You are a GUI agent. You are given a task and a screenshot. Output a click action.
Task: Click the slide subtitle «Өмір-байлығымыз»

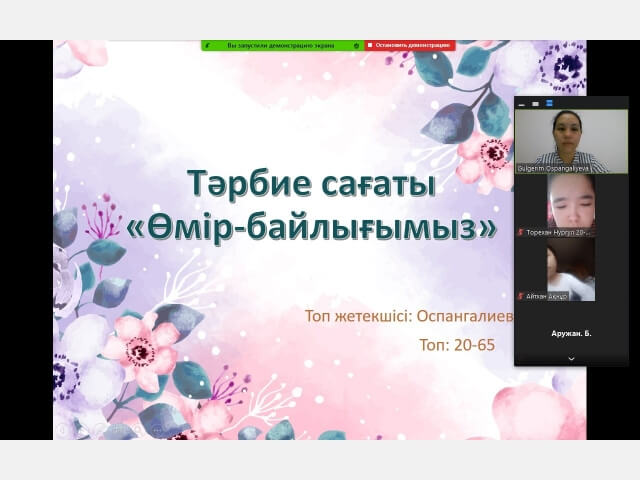tap(311, 227)
